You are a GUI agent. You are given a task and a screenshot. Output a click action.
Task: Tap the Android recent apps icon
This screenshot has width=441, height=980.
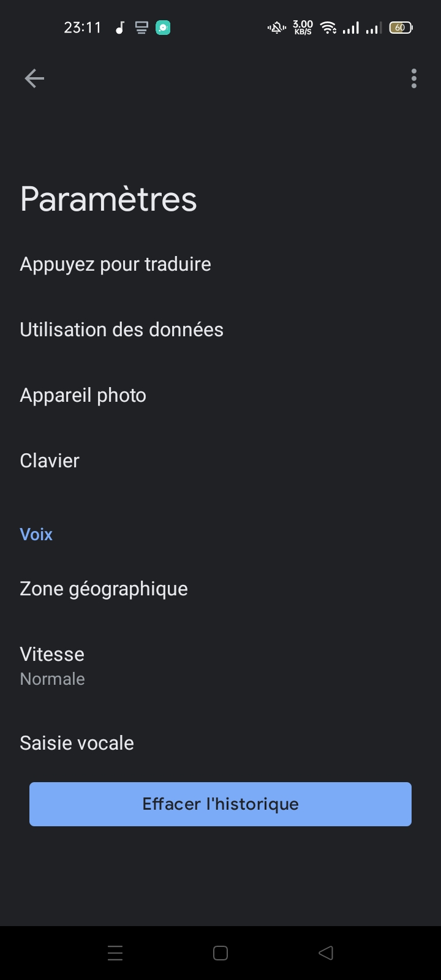click(115, 953)
